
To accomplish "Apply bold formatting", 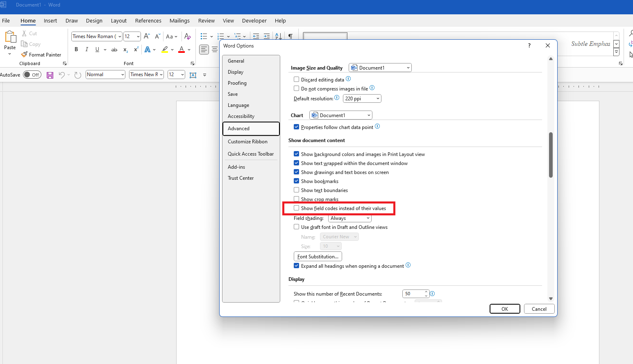I will (76, 49).
